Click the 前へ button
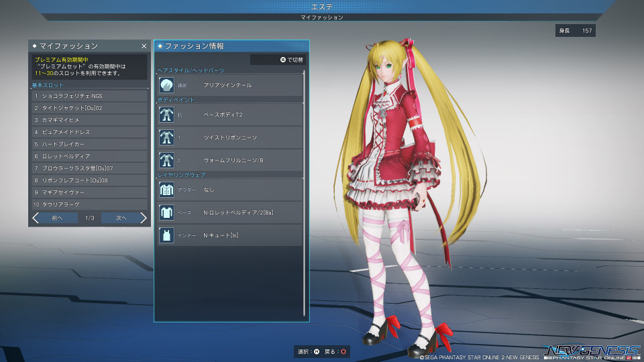644x362 pixels. (58, 218)
